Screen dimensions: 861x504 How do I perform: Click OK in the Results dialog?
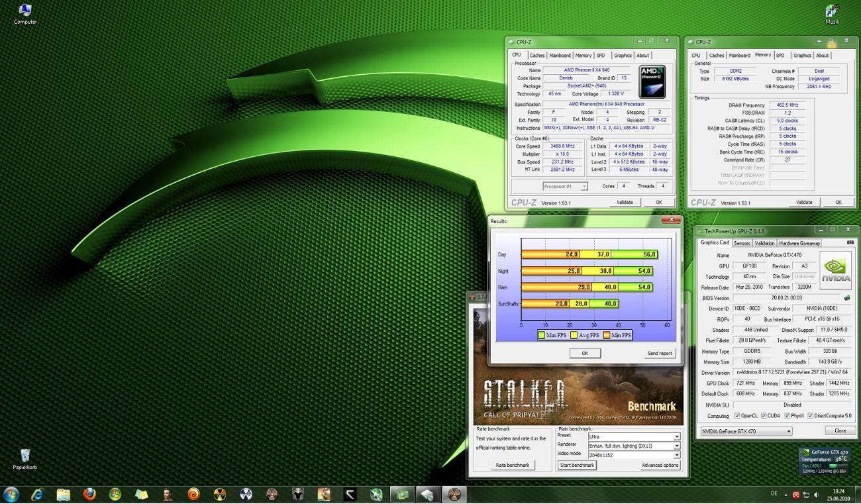585,353
